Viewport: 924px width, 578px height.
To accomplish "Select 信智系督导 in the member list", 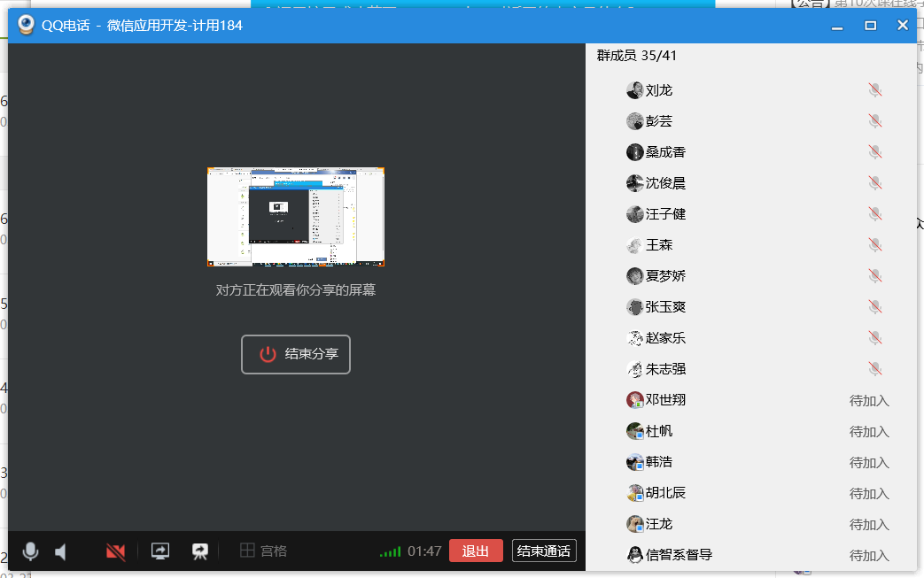I will 679,555.
